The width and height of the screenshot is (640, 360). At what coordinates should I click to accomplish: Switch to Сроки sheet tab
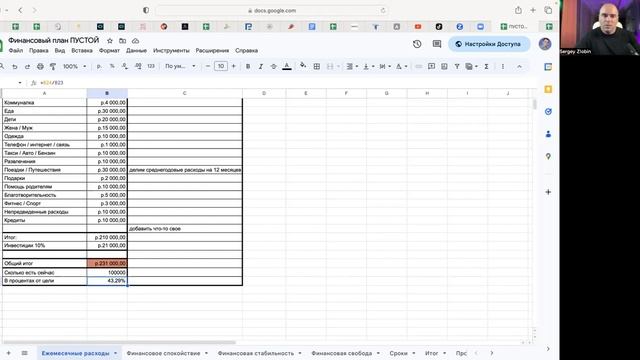[398, 353]
